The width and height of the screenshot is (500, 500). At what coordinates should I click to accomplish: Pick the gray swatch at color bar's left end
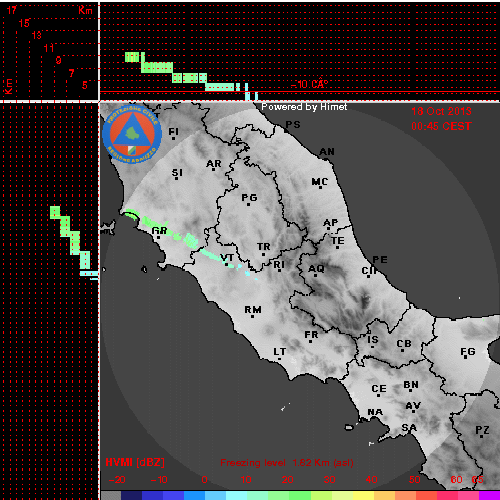click(x=111, y=495)
